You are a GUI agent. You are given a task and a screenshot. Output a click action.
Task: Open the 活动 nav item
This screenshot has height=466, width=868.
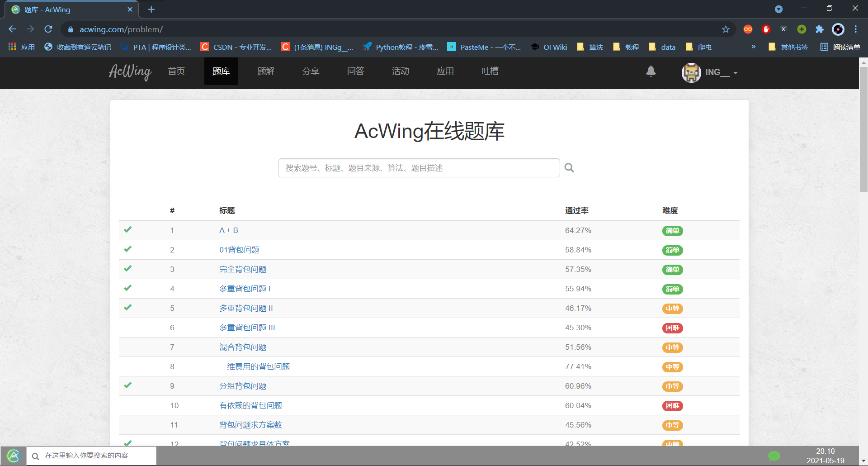(x=400, y=71)
